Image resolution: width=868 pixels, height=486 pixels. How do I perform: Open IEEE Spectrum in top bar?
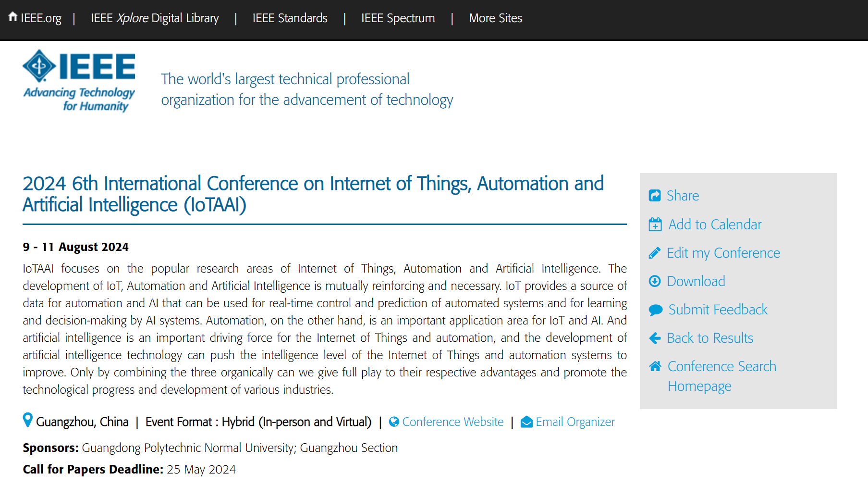click(x=398, y=18)
